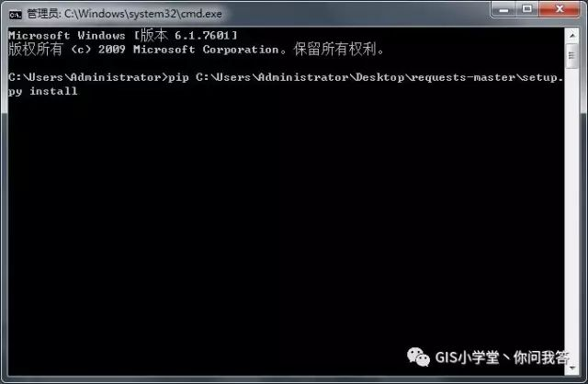Click the WeChat logo in the watermark
This screenshot has height=384, width=588.
point(418,356)
